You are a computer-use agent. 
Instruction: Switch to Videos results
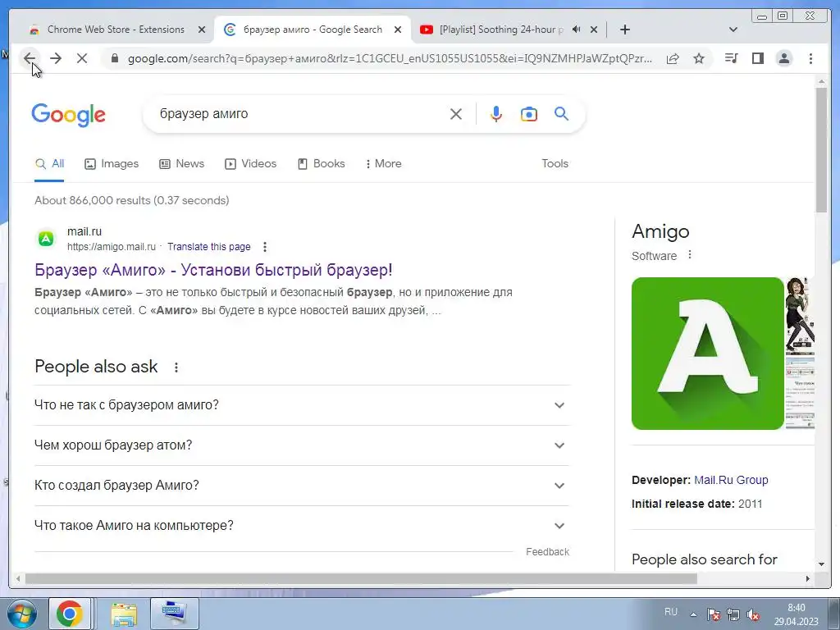[251, 164]
